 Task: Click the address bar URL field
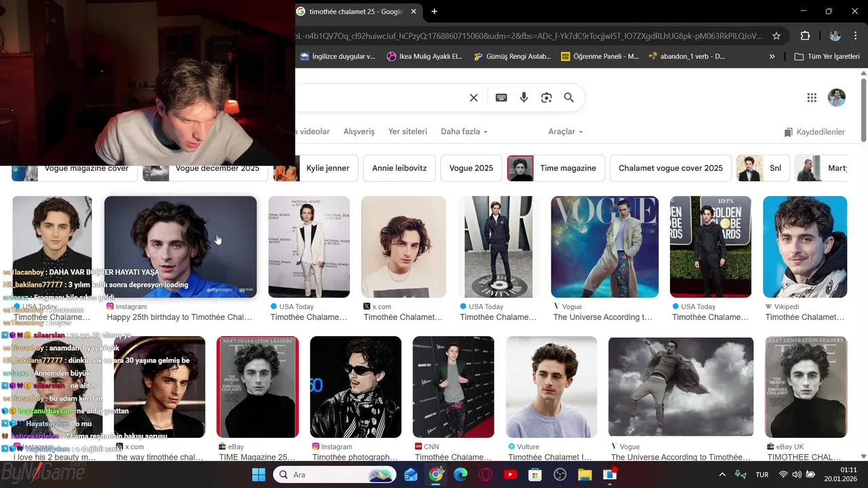(x=529, y=36)
